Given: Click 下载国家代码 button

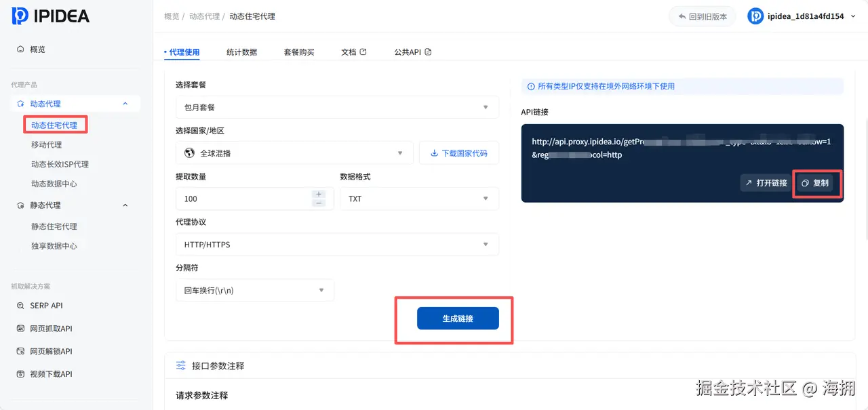Looking at the screenshot, I should (459, 153).
